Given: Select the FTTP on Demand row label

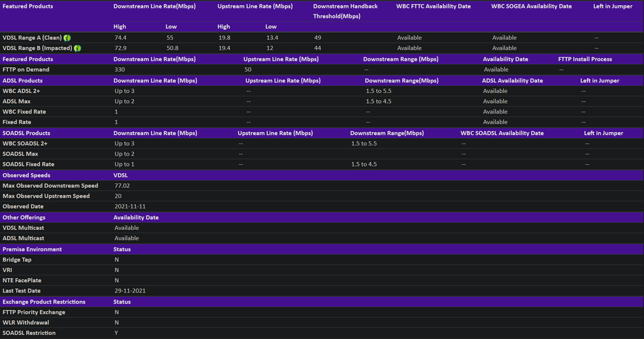Looking at the screenshot, I should pyautogui.click(x=26, y=69).
